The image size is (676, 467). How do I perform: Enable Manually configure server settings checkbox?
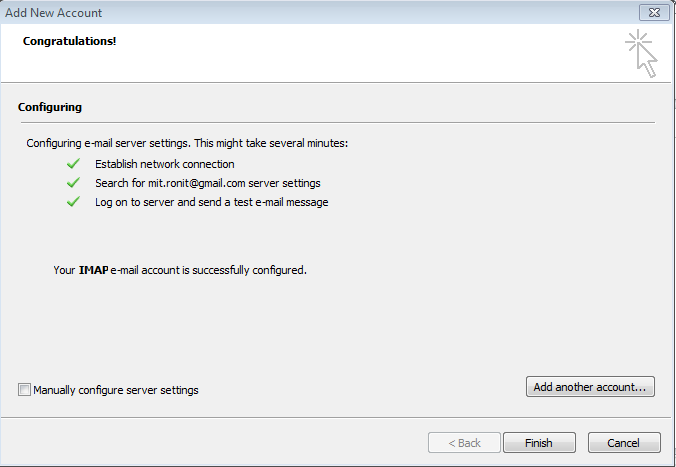(24, 390)
